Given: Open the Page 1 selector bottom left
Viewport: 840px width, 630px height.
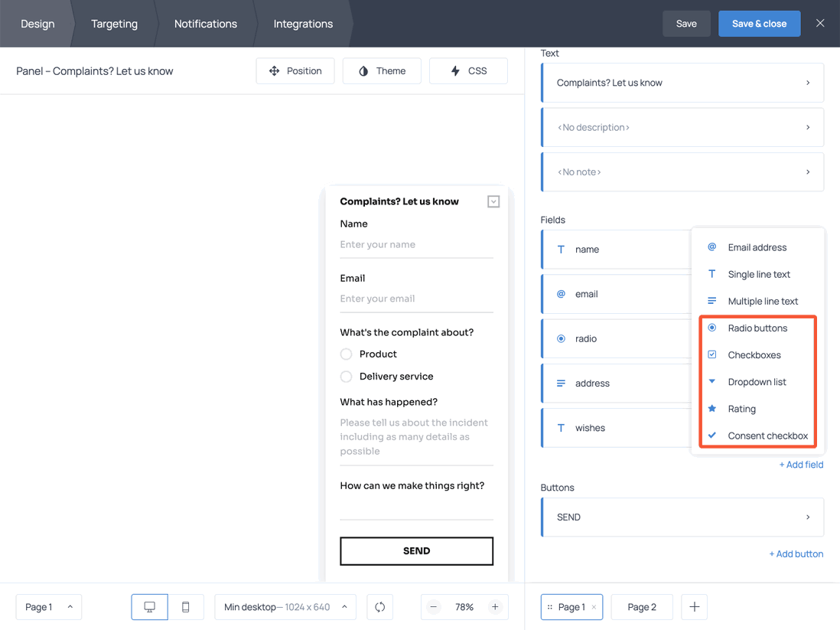Looking at the screenshot, I should click(x=48, y=606).
